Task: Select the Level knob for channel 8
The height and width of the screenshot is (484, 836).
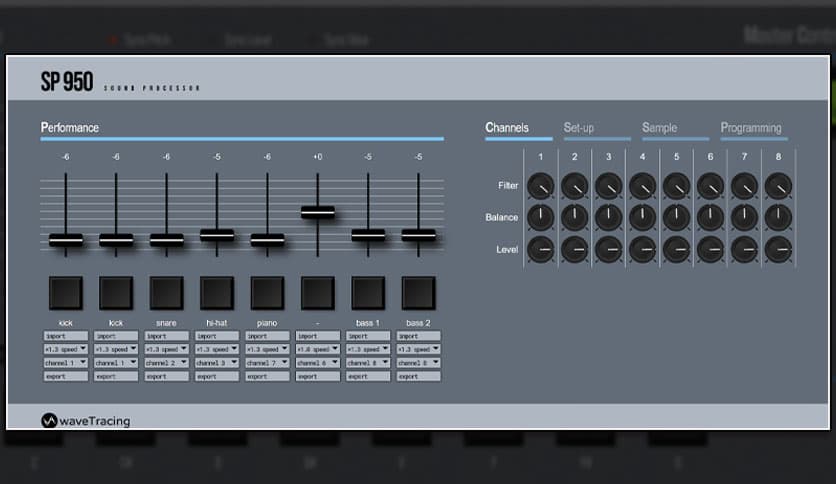Action: point(778,249)
